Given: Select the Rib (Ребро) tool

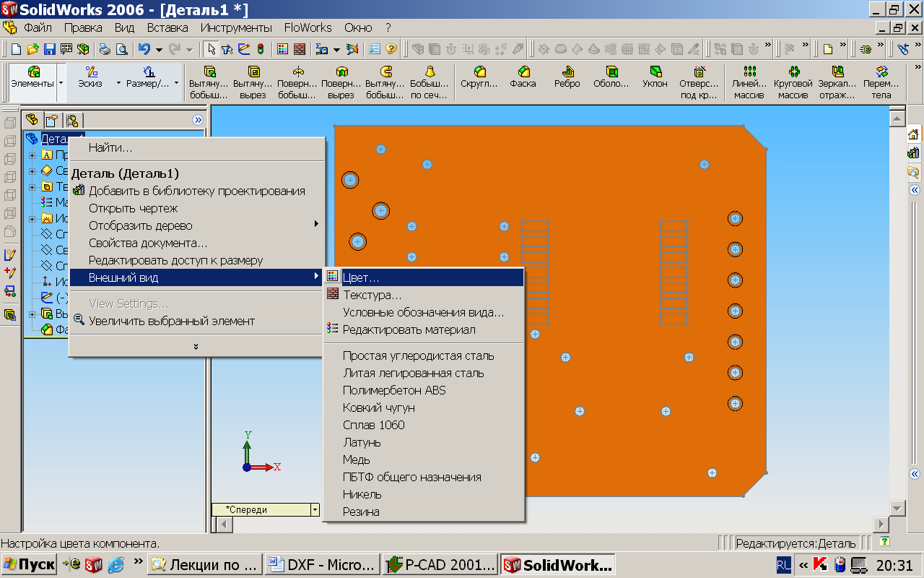Looking at the screenshot, I should 567,77.
